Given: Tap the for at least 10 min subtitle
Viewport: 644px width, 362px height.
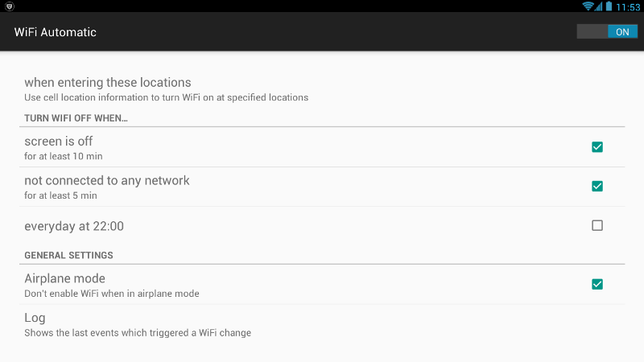Looking at the screenshot, I should pos(64,156).
